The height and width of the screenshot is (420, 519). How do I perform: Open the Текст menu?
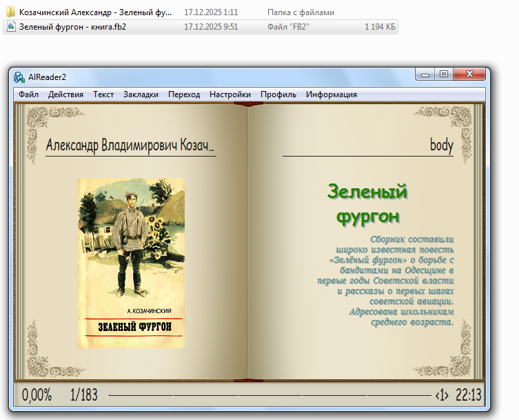[x=103, y=94]
